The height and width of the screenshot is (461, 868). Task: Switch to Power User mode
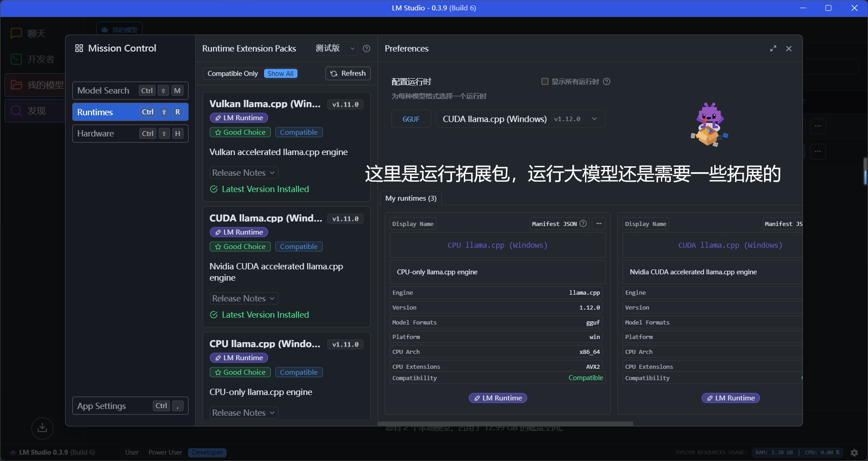click(x=165, y=452)
